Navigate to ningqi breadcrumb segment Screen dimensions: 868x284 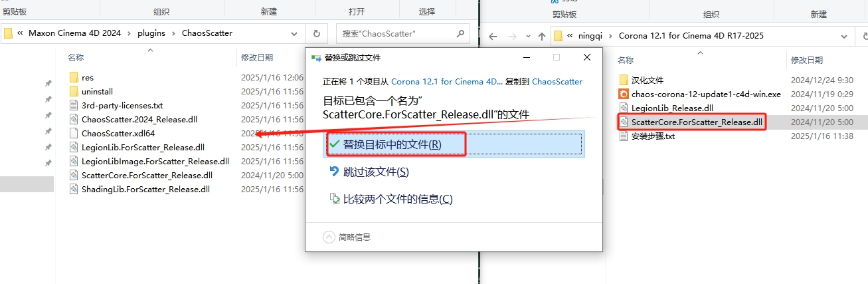592,36
